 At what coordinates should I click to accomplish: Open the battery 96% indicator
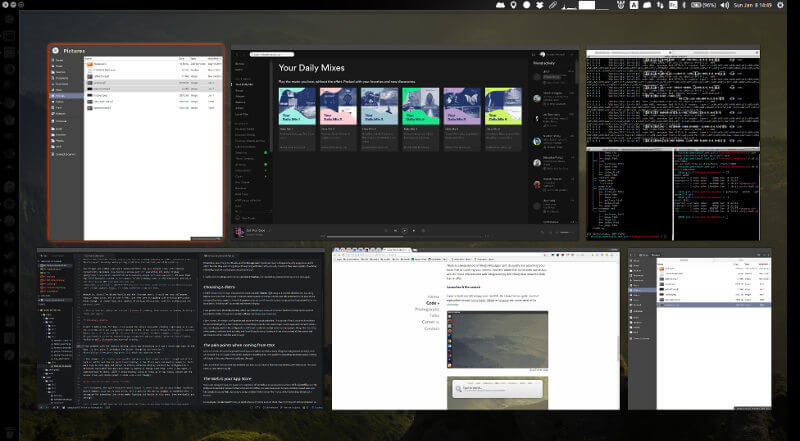tap(704, 5)
